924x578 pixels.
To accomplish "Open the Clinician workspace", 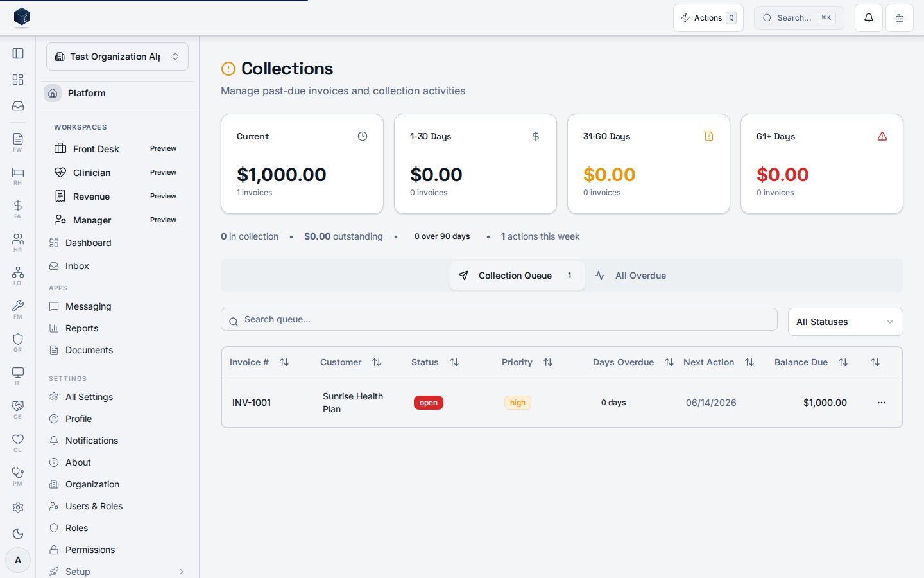I will (117, 172).
